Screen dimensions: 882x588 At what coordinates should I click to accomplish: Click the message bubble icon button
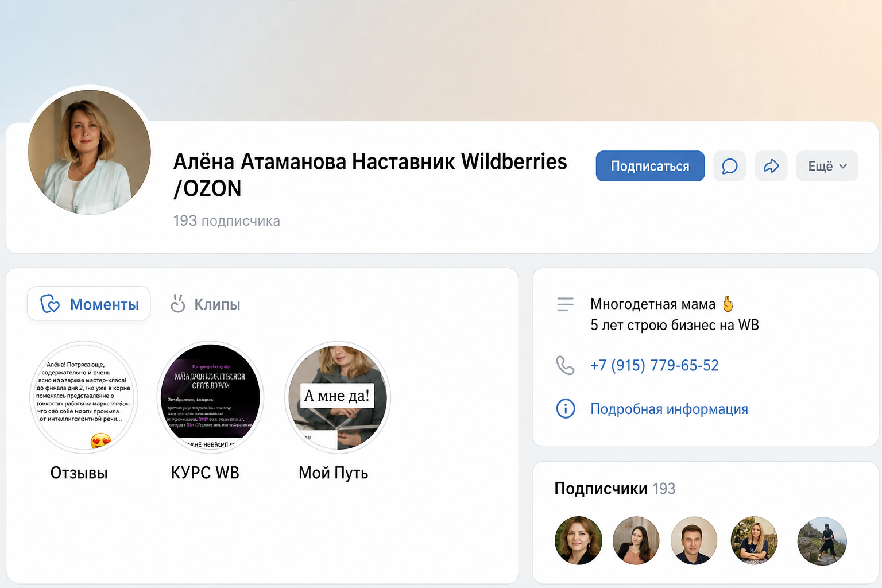729,166
